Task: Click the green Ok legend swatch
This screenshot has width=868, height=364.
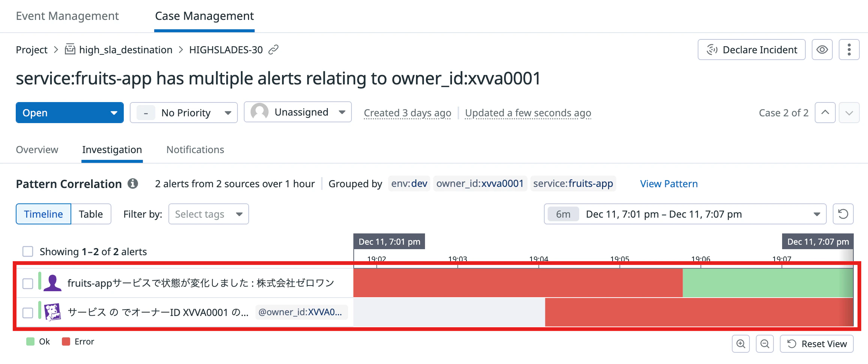Action: [30, 341]
